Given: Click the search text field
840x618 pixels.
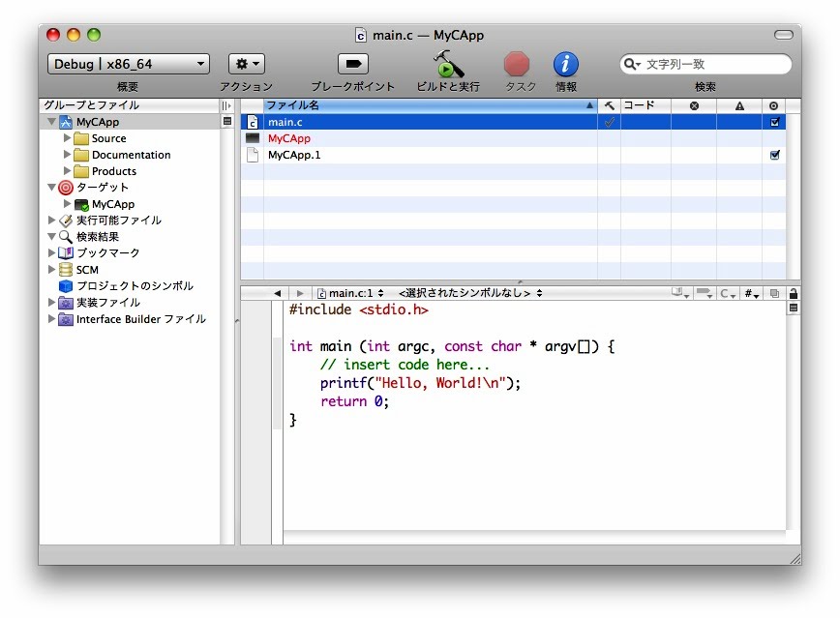Looking at the screenshot, I should (711, 64).
